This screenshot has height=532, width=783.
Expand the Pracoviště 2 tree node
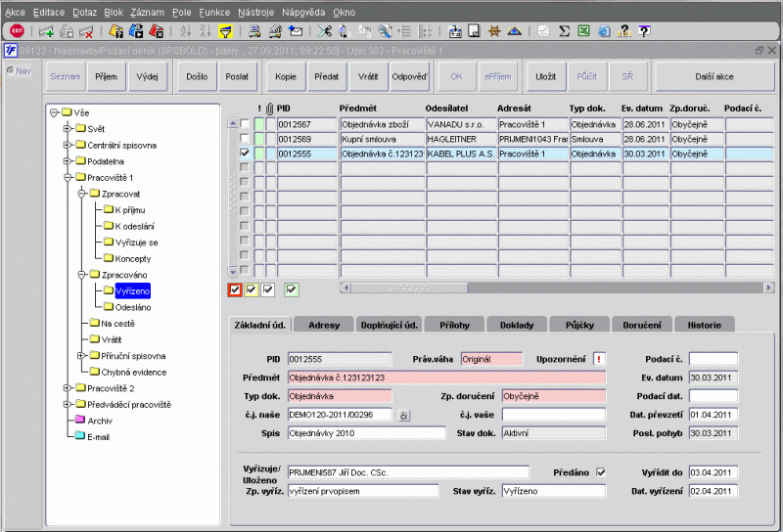click(67, 388)
